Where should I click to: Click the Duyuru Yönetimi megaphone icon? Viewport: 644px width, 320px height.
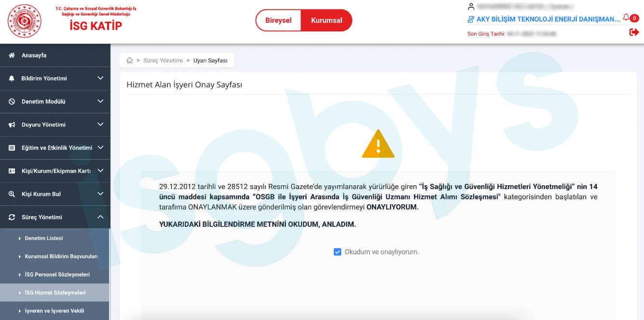coord(12,125)
